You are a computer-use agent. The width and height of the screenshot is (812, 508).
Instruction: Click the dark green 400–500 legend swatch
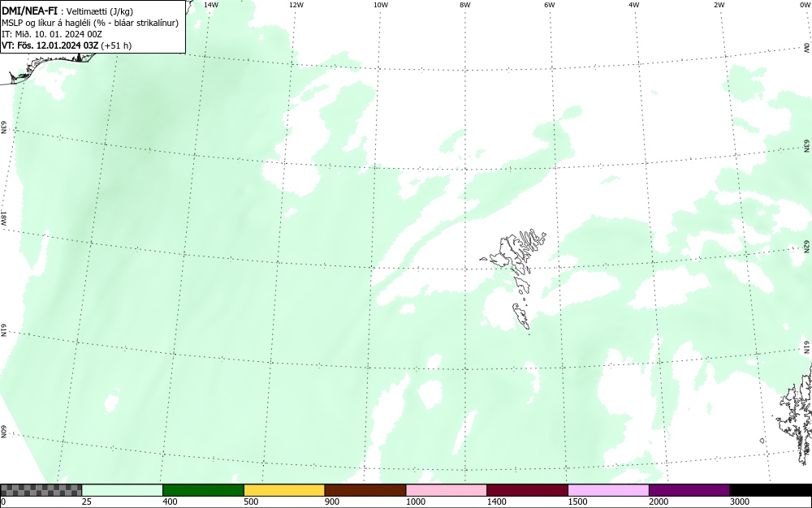point(204,490)
